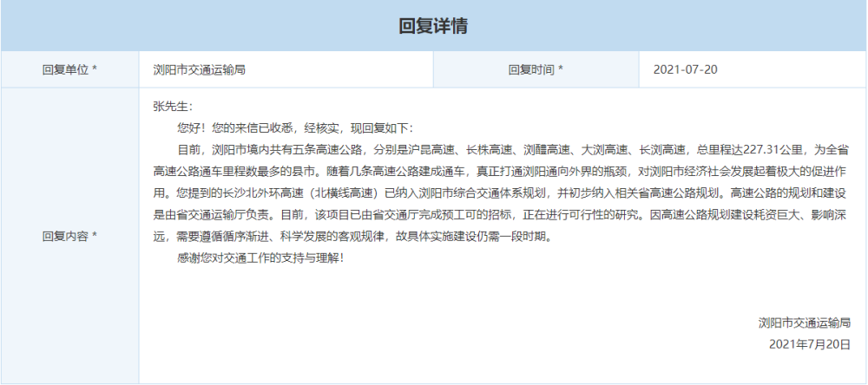Click the 2021-07-20 reply time value
The height and width of the screenshot is (385, 868).
click(x=685, y=69)
